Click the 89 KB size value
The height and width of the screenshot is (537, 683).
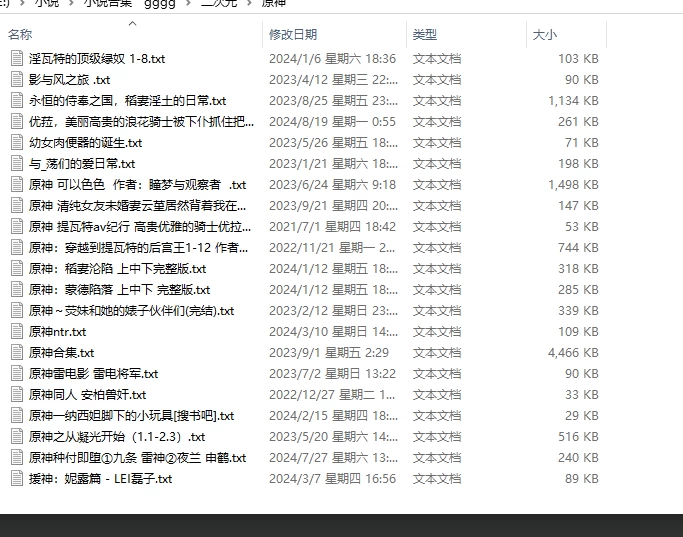pyautogui.click(x=582, y=478)
